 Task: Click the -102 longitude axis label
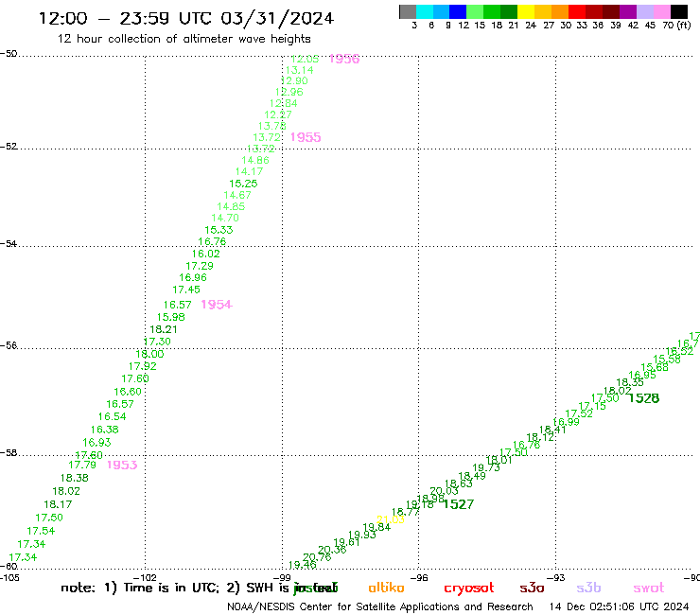(145, 577)
